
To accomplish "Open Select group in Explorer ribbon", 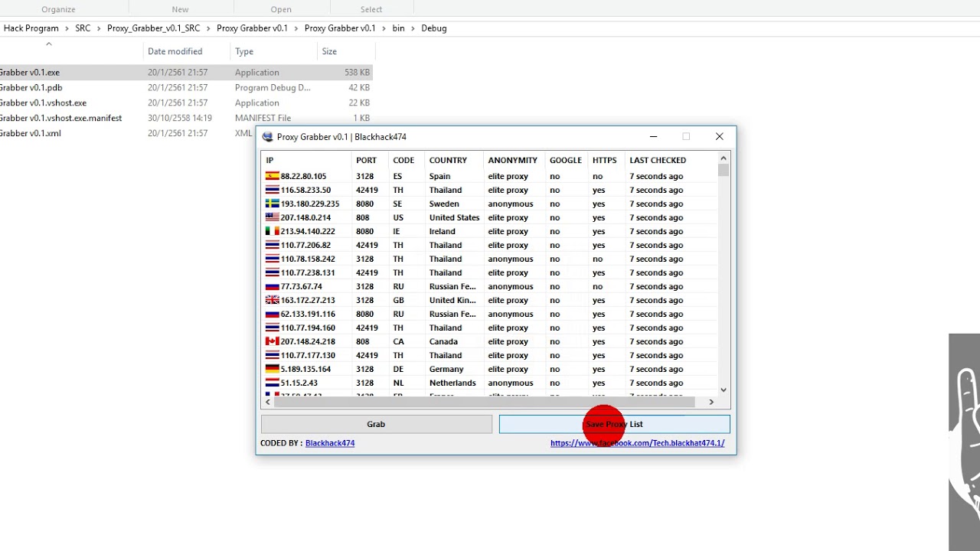I will tap(371, 9).
